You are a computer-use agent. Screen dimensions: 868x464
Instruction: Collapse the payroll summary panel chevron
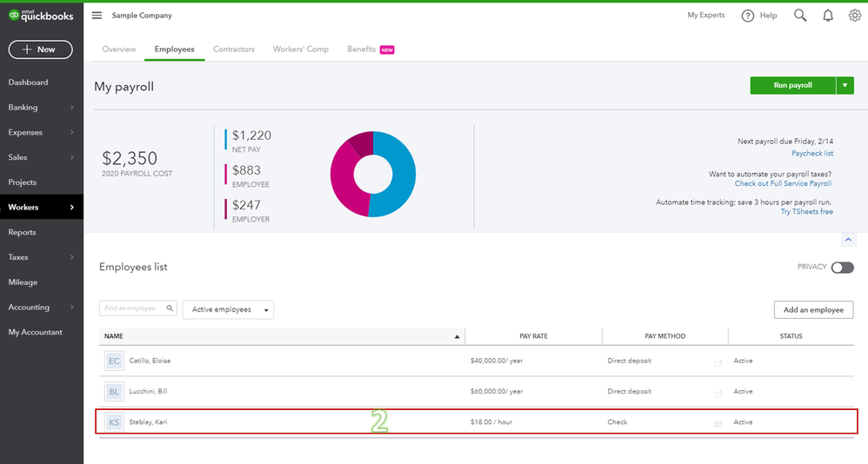[x=848, y=240]
